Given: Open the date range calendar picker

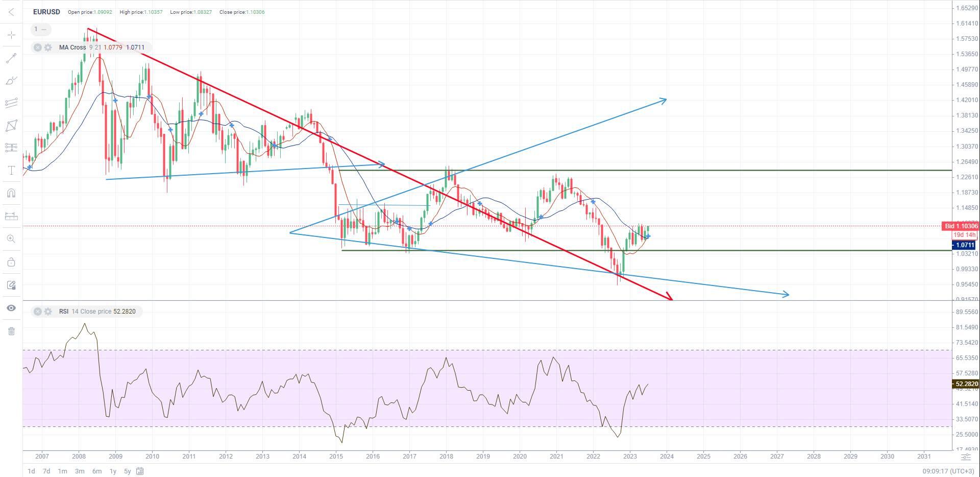Looking at the screenshot, I should [140, 471].
